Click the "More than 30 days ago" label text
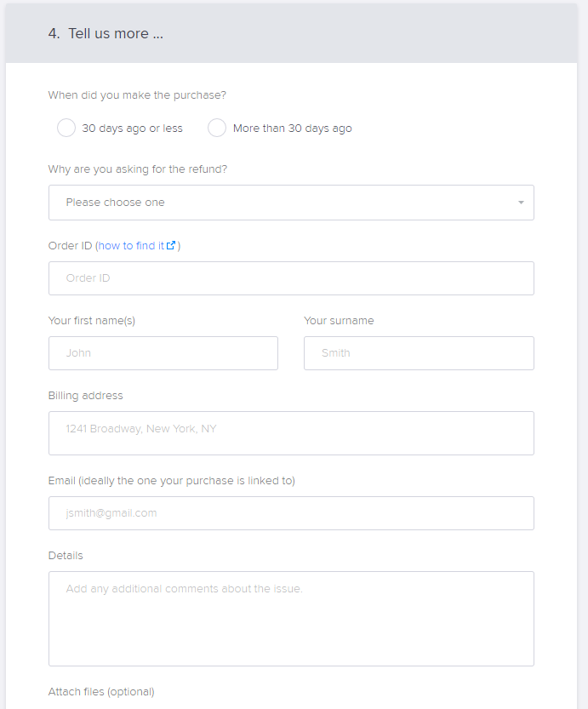588x709 pixels. click(x=293, y=129)
